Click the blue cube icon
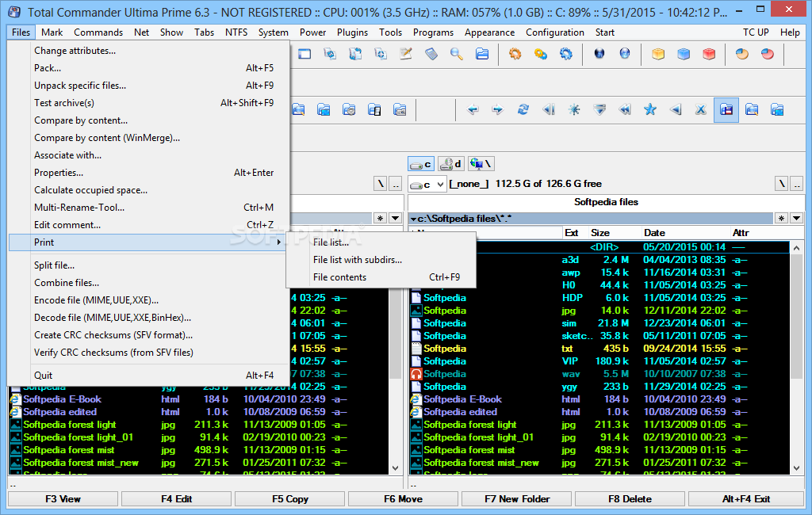 point(684,54)
